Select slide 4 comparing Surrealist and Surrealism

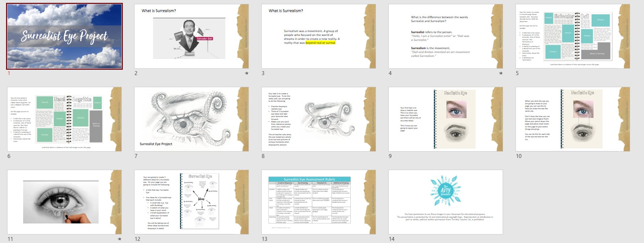pyautogui.click(x=445, y=36)
